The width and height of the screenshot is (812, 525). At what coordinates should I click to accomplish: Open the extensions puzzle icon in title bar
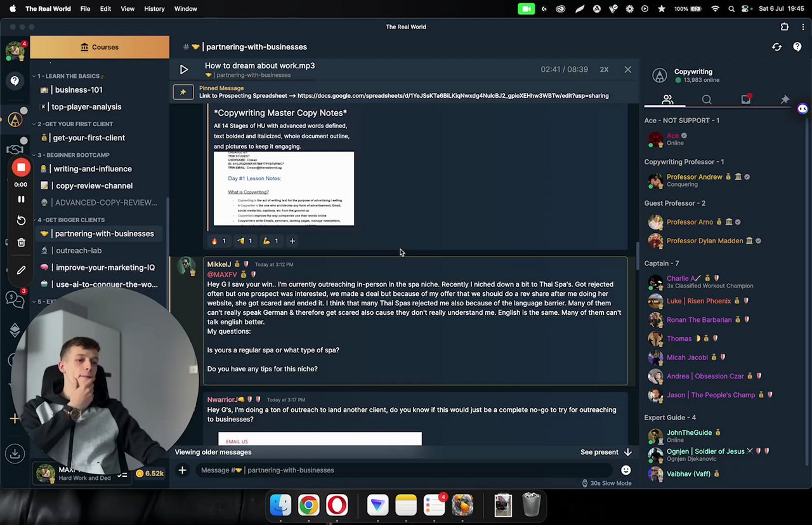[x=785, y=27]
